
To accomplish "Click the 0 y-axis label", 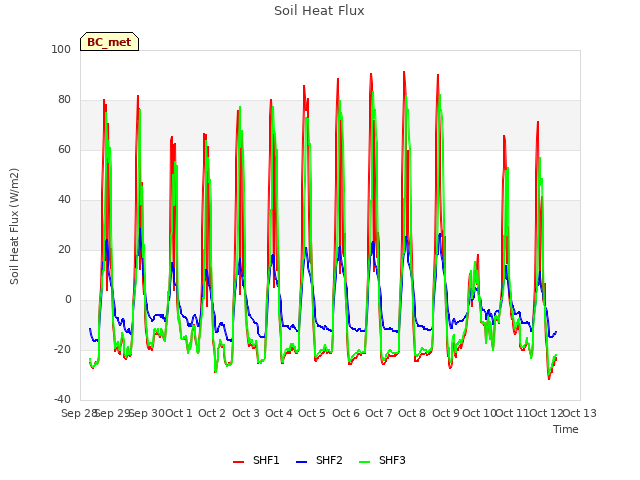I will point(68,300).
